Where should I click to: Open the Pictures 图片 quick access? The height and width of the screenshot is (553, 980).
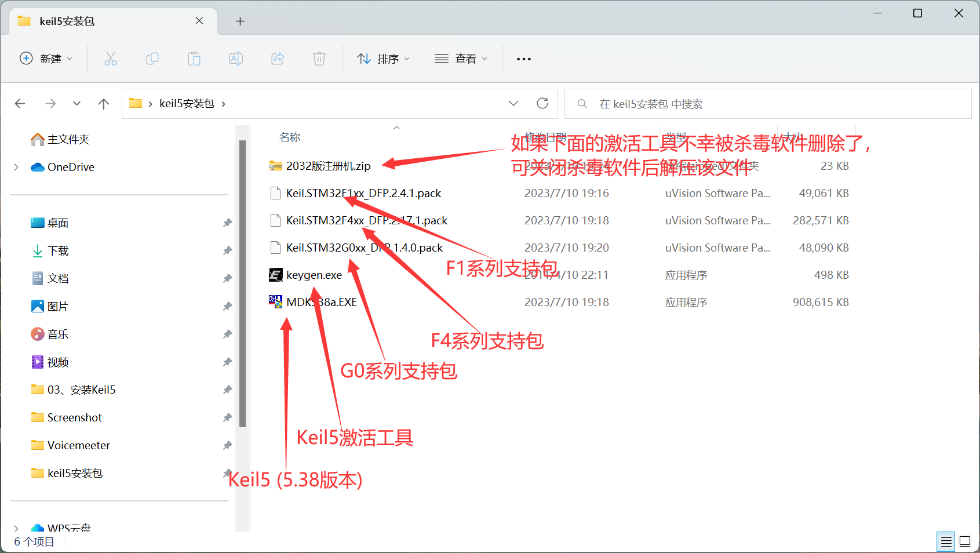point(50,307)
